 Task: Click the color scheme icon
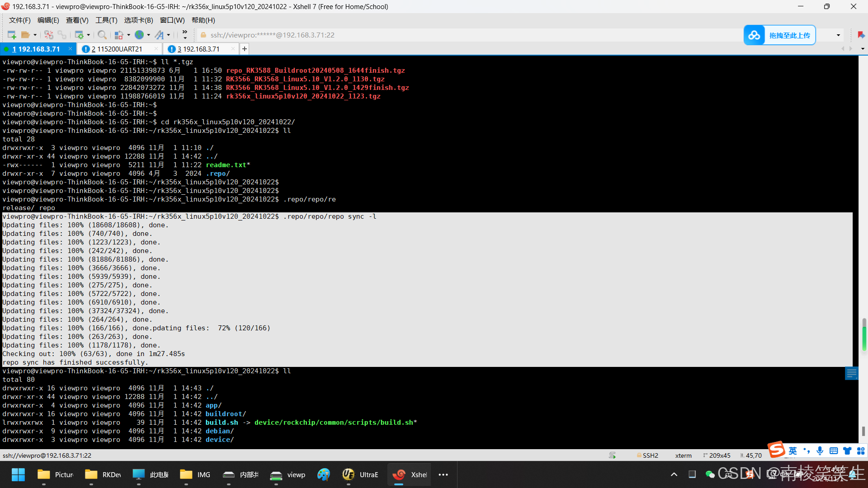118,35
